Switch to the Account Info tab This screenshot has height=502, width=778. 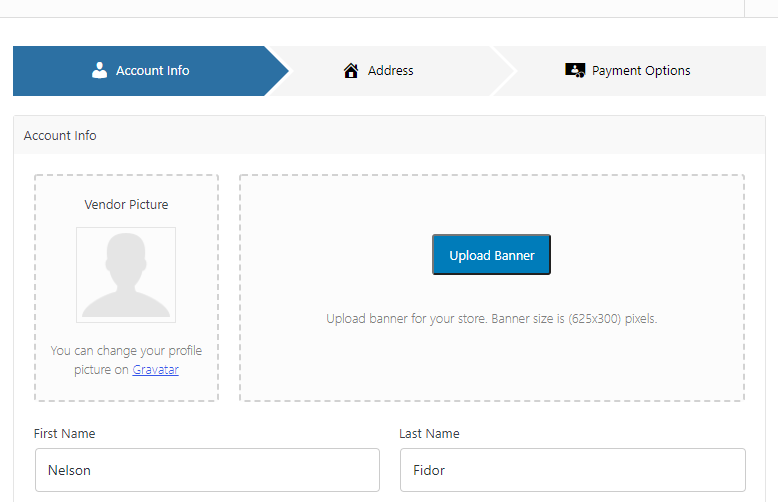[151, 71]
